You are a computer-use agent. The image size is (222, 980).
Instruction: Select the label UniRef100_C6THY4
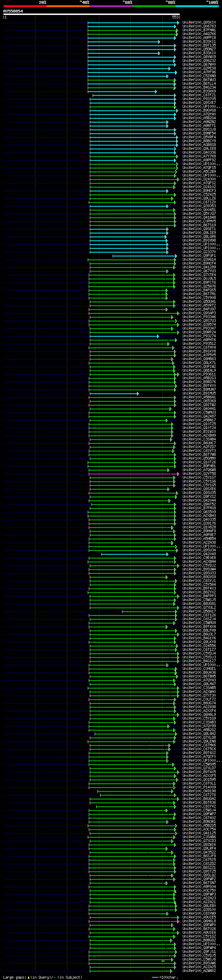click(x=199, y=348)
